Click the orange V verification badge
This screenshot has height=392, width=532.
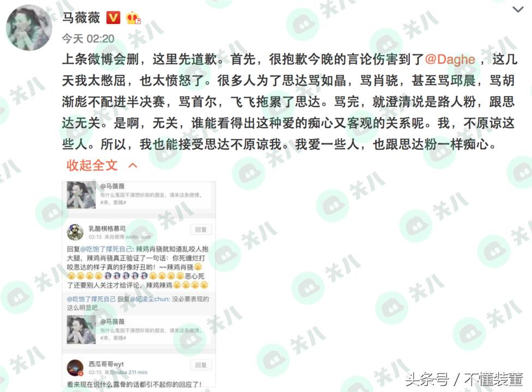click(x=113, y=18)
